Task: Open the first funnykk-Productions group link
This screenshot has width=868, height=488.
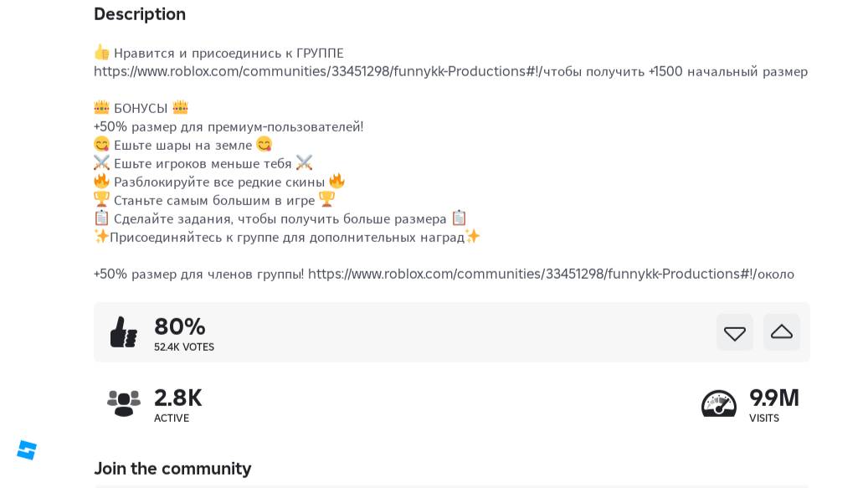Action: (x=317, y=72)
